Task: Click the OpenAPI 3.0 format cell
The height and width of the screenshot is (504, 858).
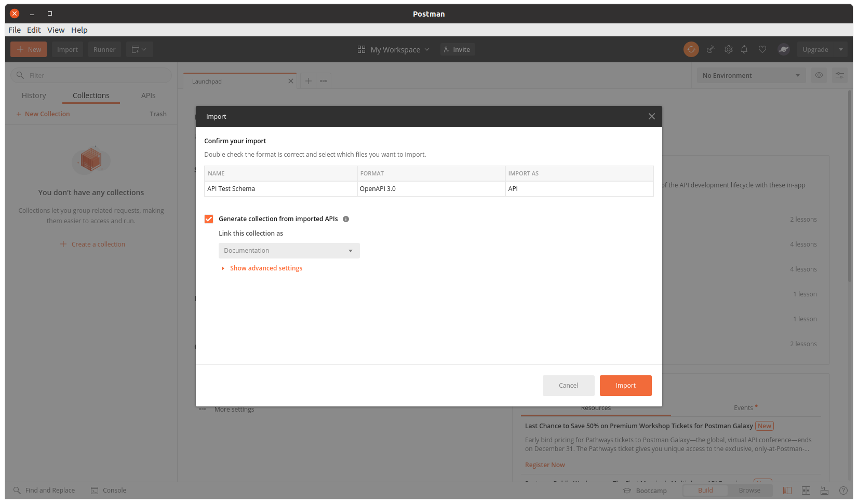Action: [431, 189]
